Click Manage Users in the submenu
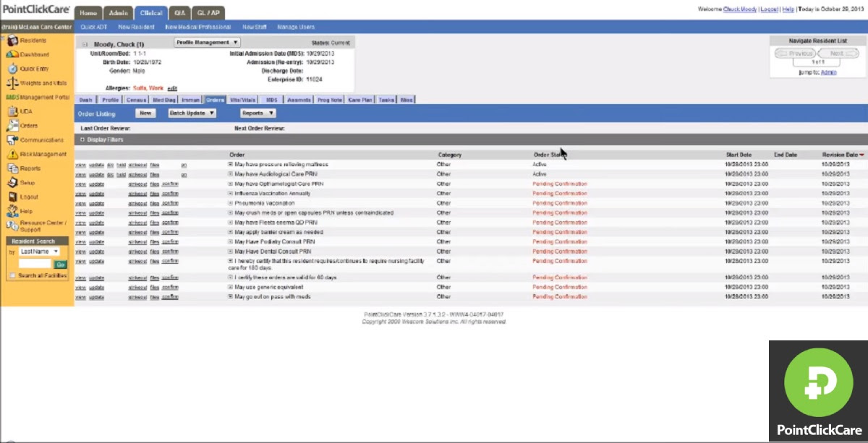Image resolution: width=868 pixels, height=443 pixels. pos(295,27)
